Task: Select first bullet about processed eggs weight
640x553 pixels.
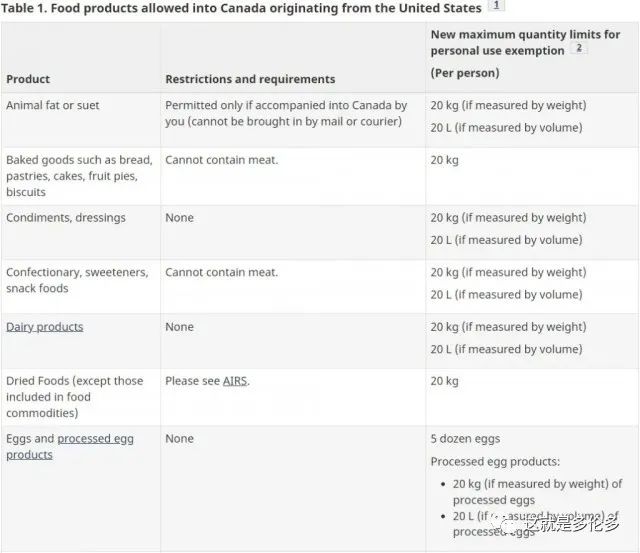Action: [x=537, y=492]
